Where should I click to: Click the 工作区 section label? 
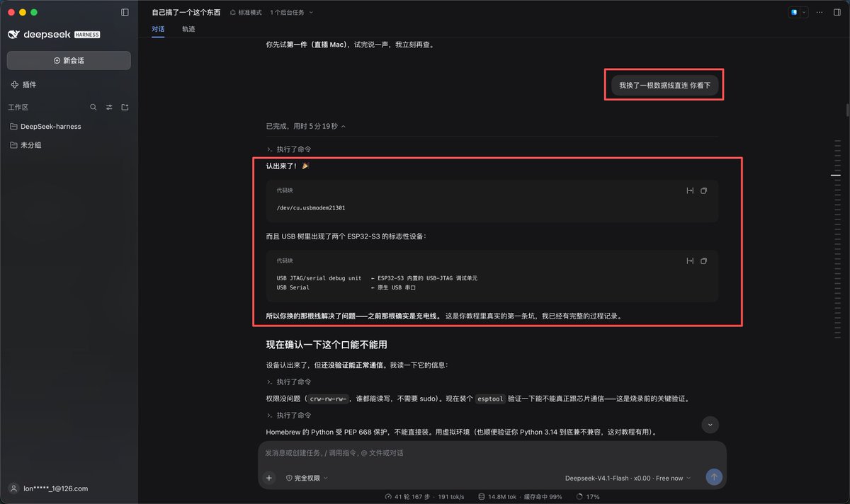(x=18, y=108)
